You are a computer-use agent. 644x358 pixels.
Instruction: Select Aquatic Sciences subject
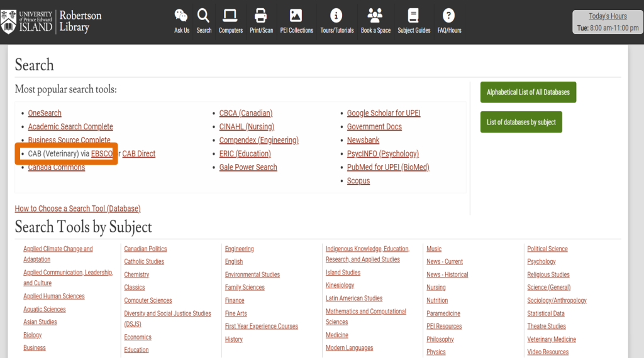click(x=45, y=309)
